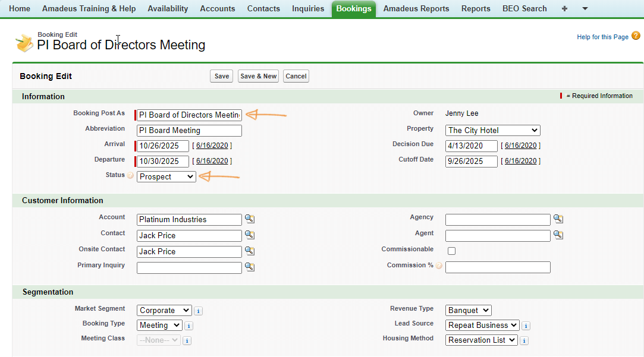Open the Contacts tab

(x=263, y=9)
